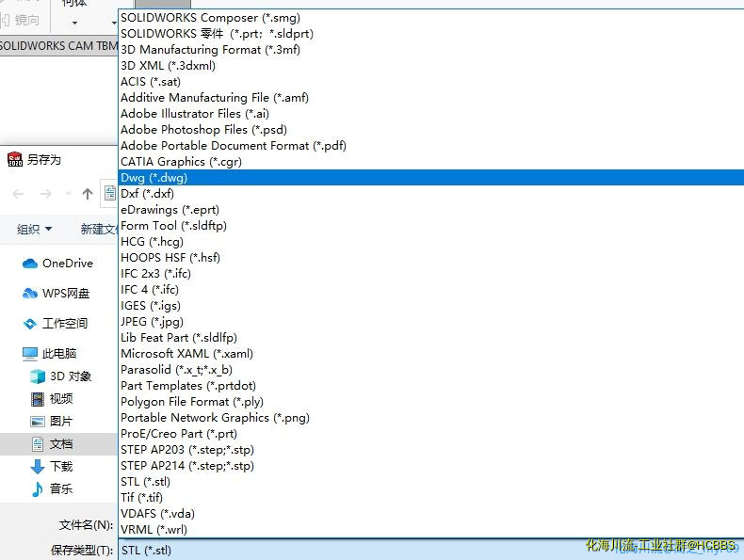Select JPEG (*.jpg) file type
Image resolution: width=744 pixels, height=560 pixels.
430,322
